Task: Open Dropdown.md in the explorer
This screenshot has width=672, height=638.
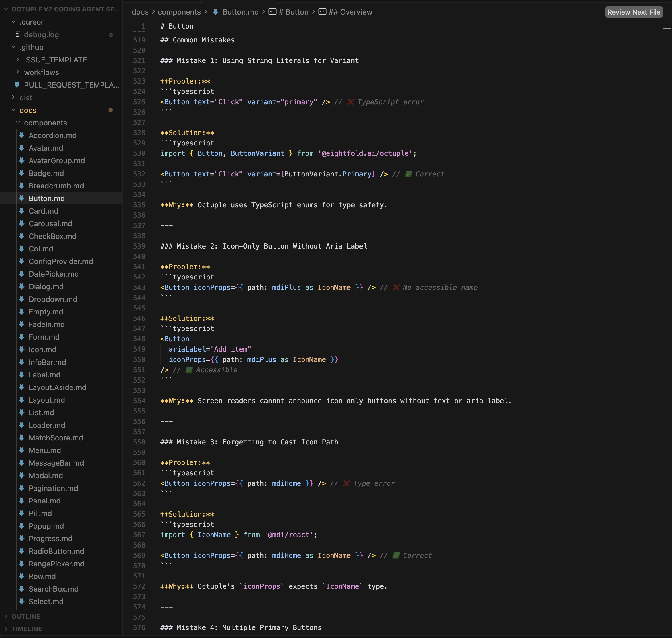Action: (x=53, y=299)
